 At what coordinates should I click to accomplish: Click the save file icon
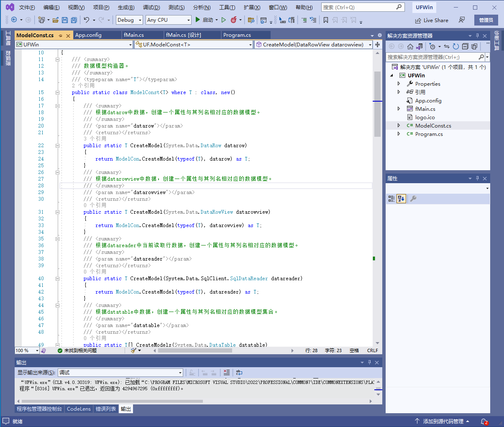click(x=65, y=20)
